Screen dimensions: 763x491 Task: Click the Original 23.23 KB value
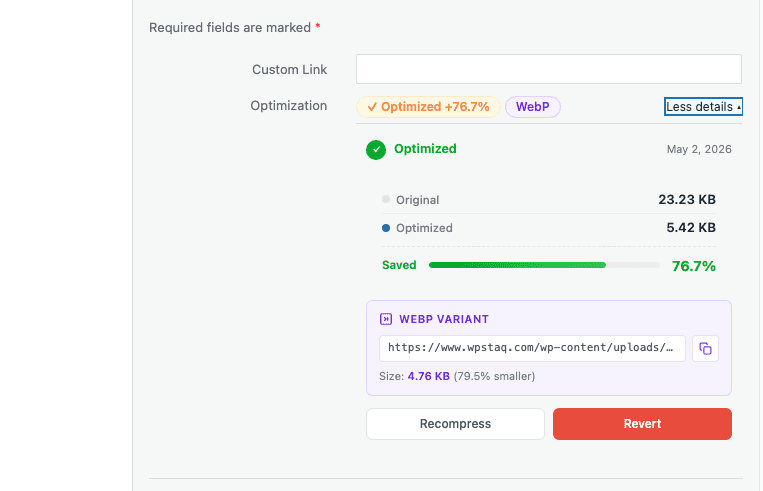(687, 200)
